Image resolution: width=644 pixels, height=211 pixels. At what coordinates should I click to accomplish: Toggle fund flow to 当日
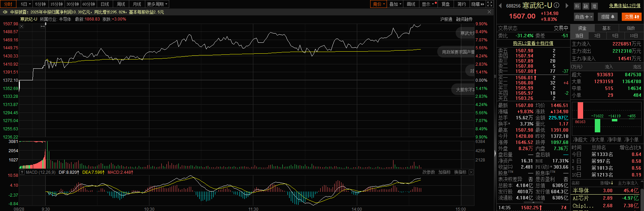[579, 36]
